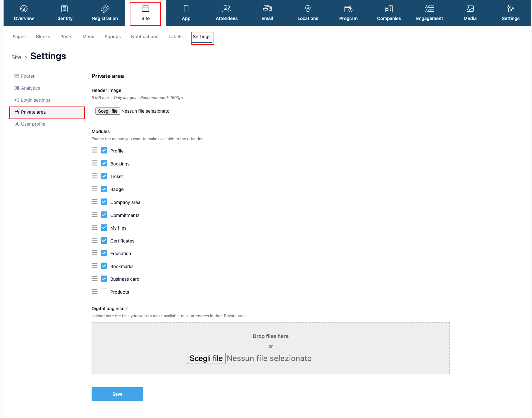Uncheck the Bookmarks checkbox
532x418 pixels.
click(x=104, y=266)
